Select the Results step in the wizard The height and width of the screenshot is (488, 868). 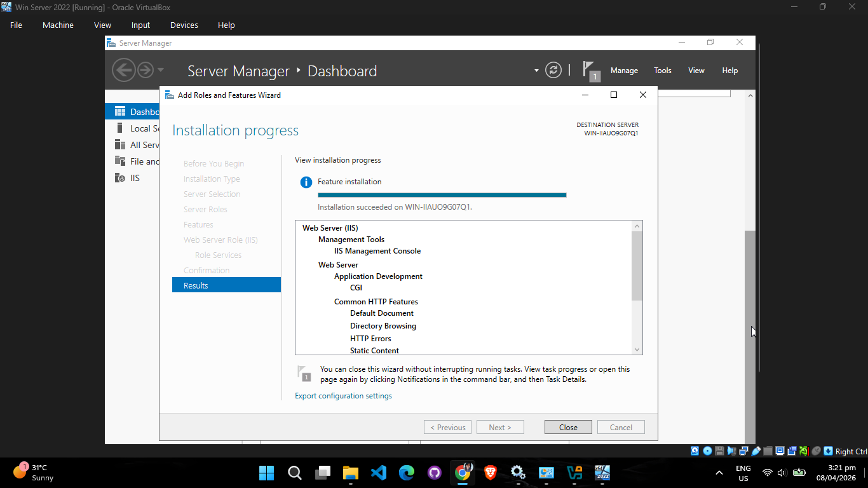click(226, 285)
